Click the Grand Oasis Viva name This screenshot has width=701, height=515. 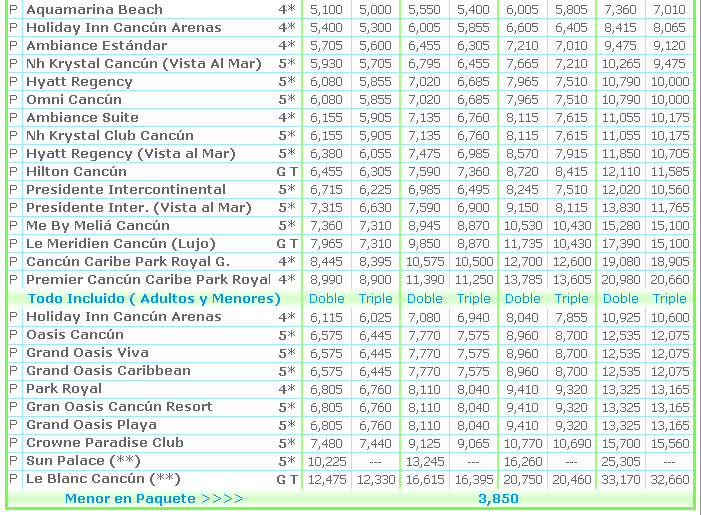87,353
